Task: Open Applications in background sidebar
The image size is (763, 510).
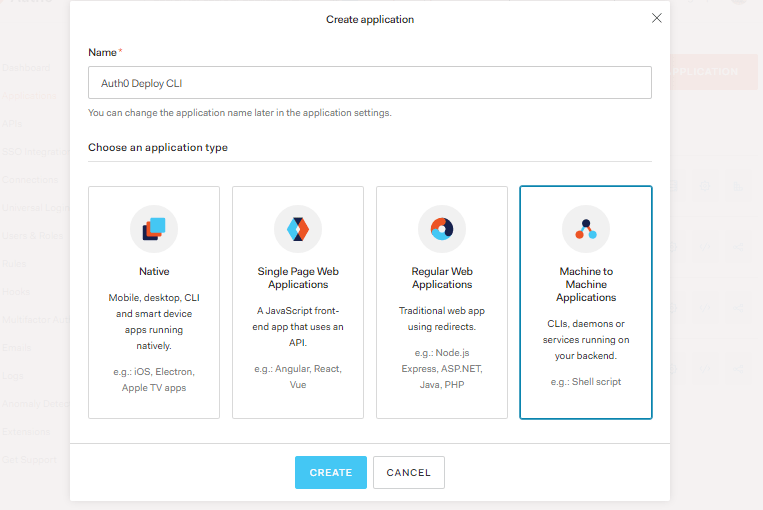Action: [29, 96]
